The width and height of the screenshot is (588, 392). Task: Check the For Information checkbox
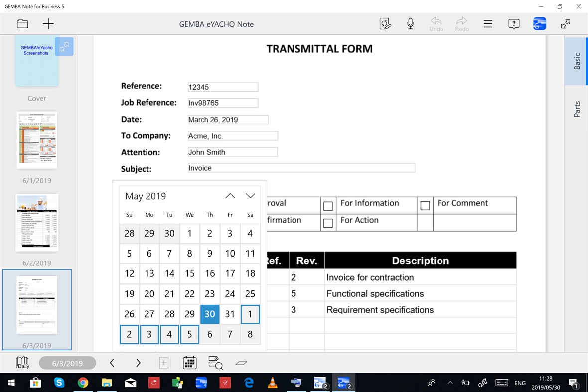click(x=328, y=205)
